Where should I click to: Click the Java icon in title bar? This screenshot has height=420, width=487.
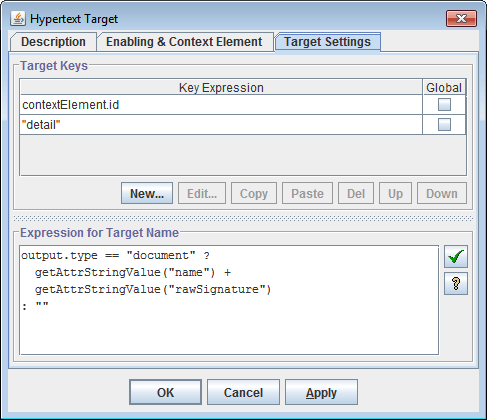click(x=18, y=19)
